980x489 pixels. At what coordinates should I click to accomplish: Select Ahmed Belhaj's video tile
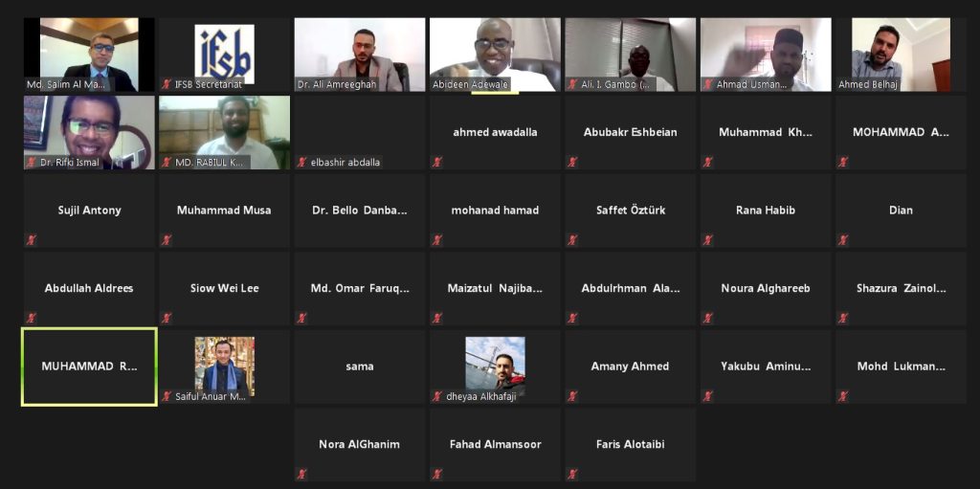(902, 55)
